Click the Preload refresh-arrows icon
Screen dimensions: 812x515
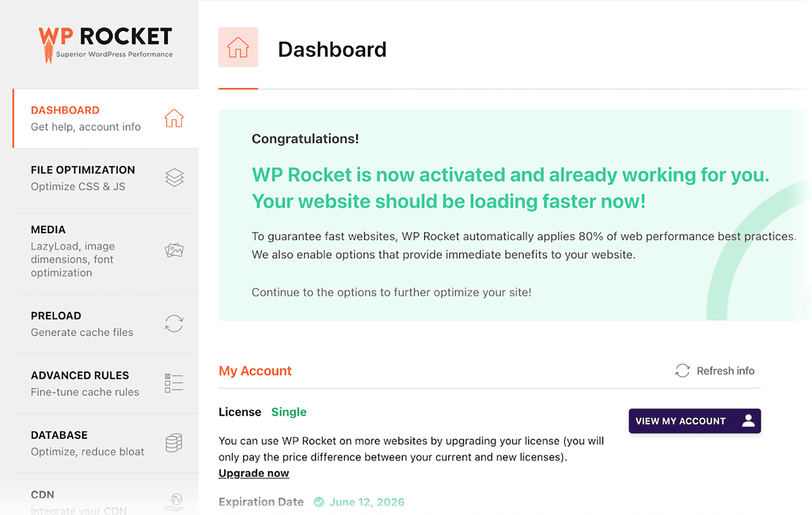(174, 323)
